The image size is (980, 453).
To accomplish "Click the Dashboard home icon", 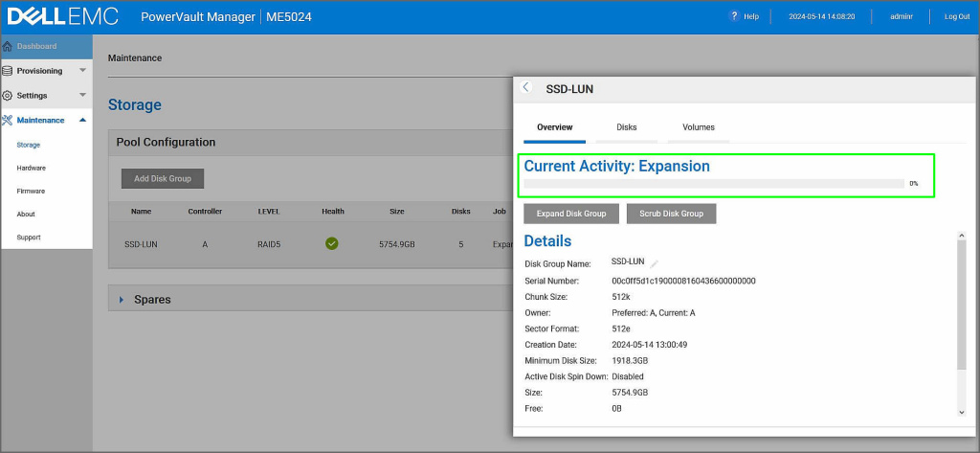I will click(8, 46).
